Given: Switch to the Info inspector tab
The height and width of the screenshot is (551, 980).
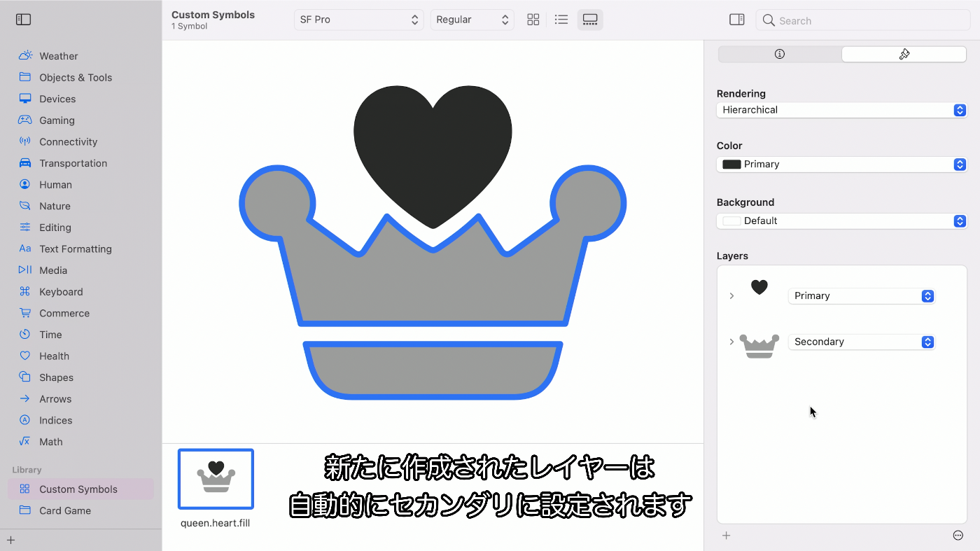Looking at the screenshot, I should click(x=780, y=54).
